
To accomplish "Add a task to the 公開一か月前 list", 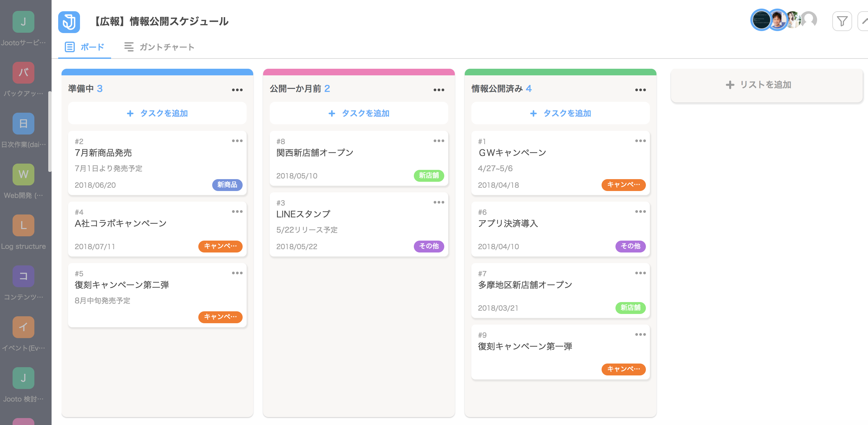I will 359,113.
